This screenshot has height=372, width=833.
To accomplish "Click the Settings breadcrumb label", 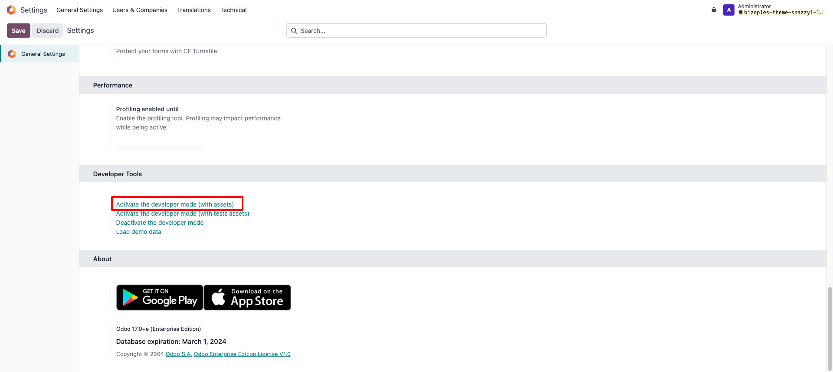I will 80,31.
